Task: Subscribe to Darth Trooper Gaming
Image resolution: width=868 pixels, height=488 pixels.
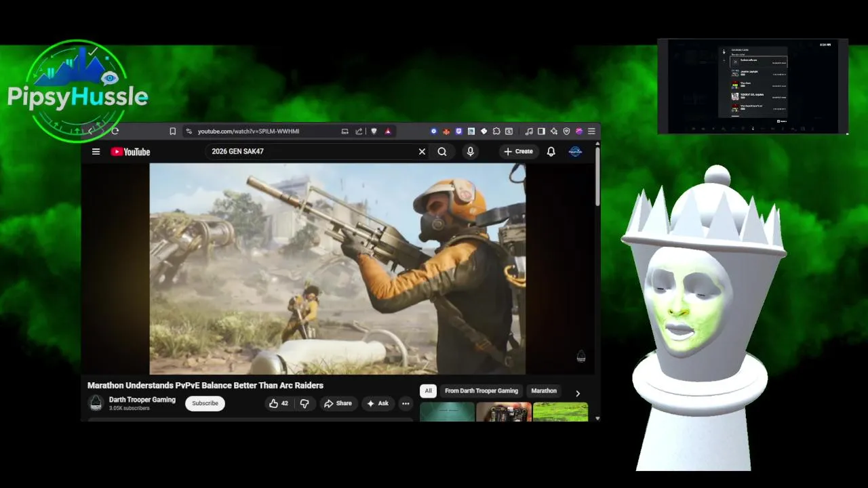Action: coord(205,403)
